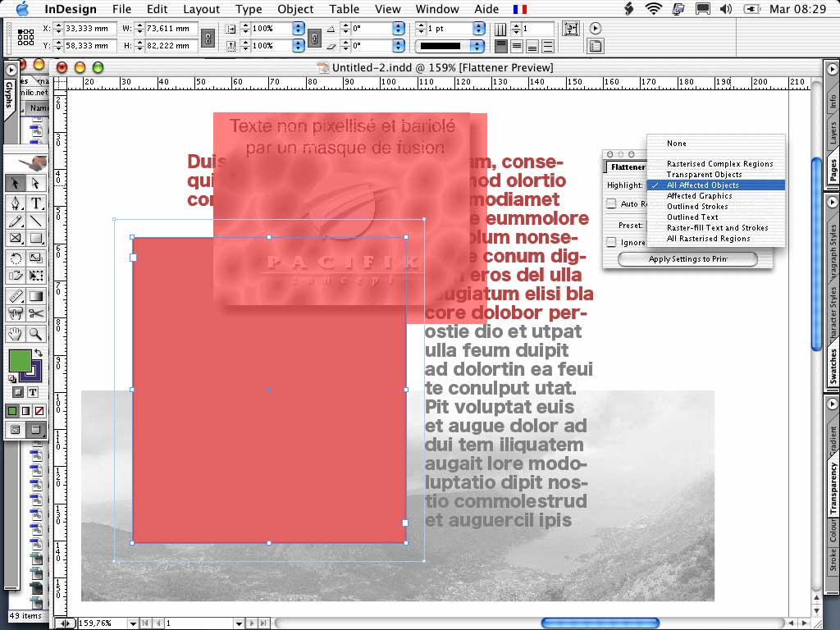The image size is (840, 630).
Task: Open the Layout menu
Action: (202, 9)
